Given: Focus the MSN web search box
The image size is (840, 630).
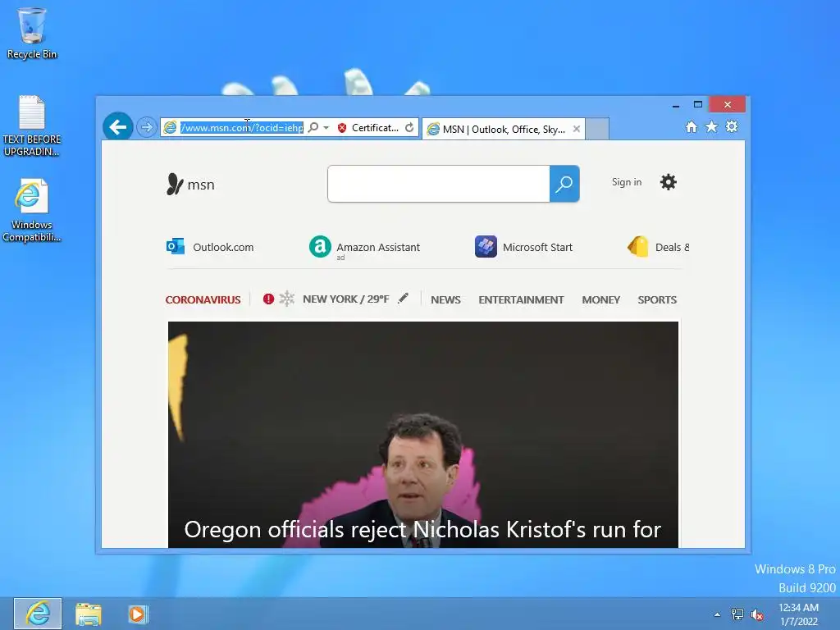Looking at the screenshot, I should [x=439, y=184].
